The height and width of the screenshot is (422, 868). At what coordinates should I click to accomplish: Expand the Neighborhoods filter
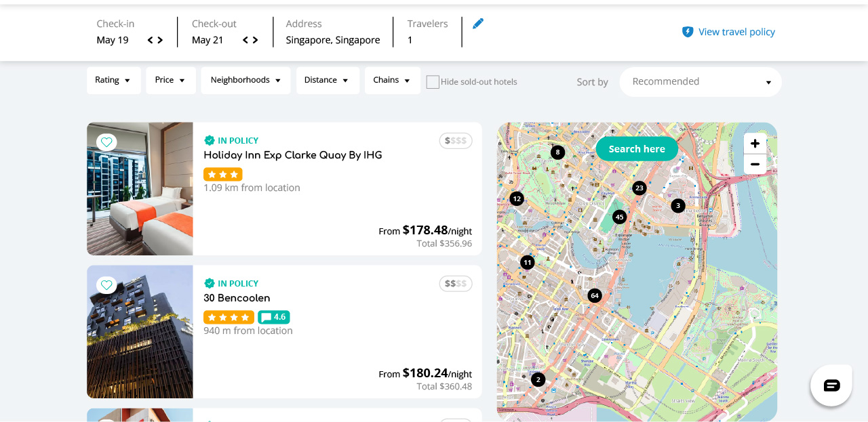click(245, 80)
